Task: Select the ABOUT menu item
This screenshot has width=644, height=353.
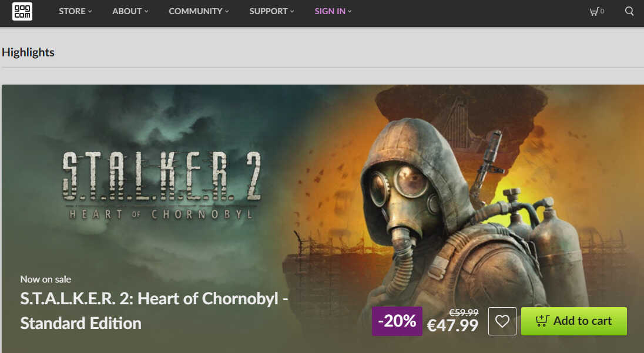Action: tap(127, 11)
